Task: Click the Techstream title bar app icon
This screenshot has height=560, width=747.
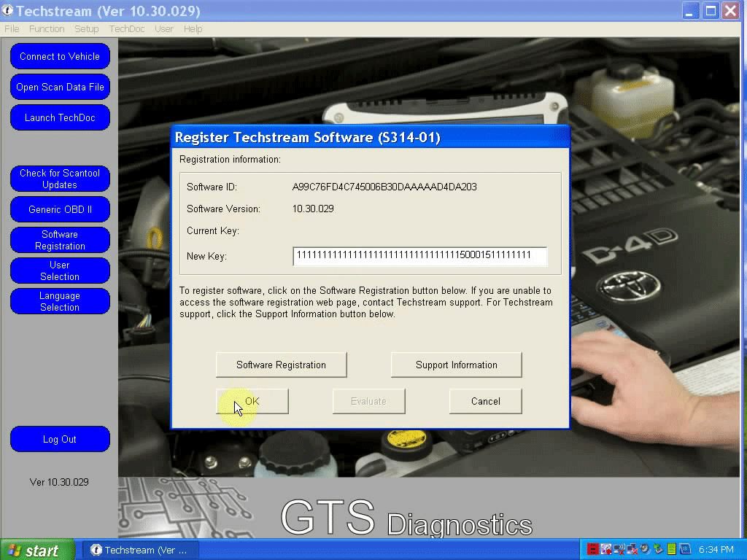Action: click(x=7, y=10)
